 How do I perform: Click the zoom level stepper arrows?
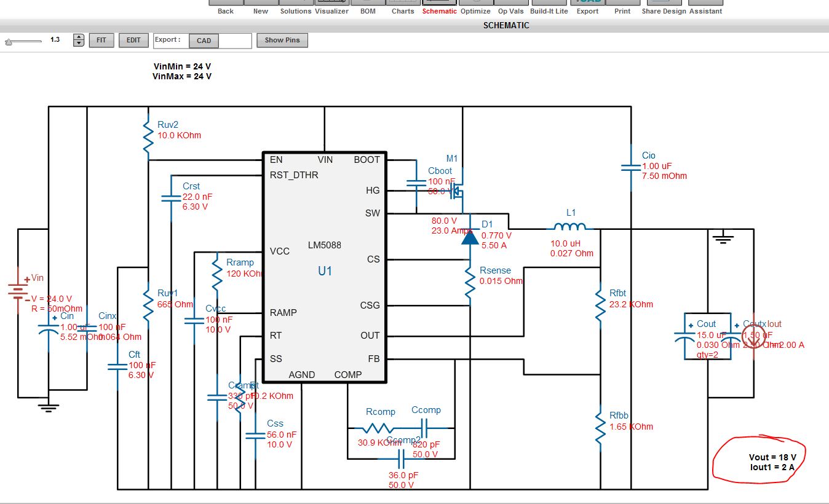coord(79,40)
